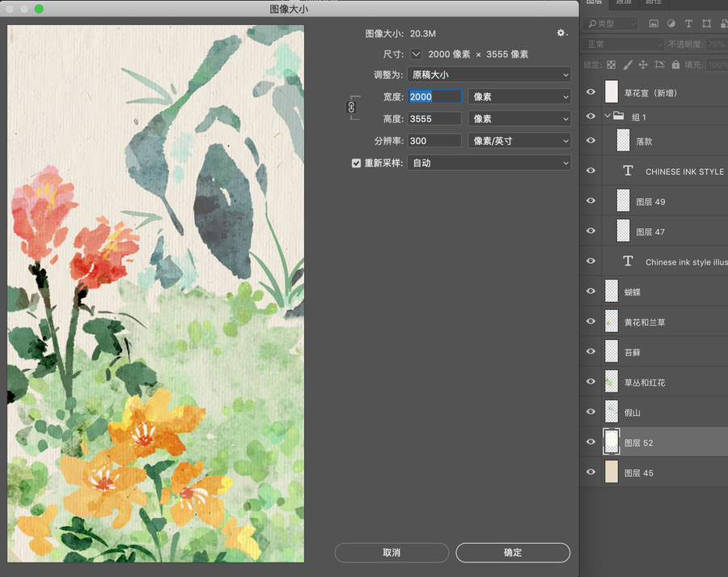Hide the 落款 layer
Screen dimensions: 728x577
pyautogui.click(x=590, y=140)
